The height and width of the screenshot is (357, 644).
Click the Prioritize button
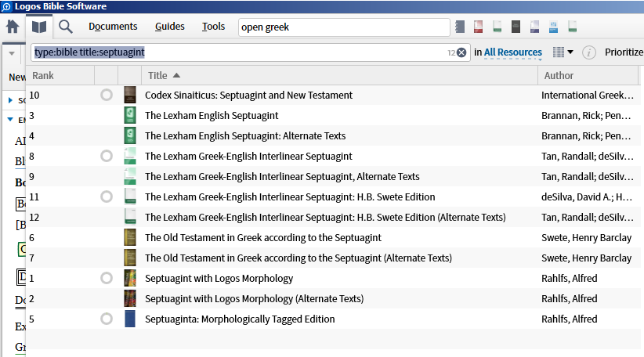click(624, 52)
